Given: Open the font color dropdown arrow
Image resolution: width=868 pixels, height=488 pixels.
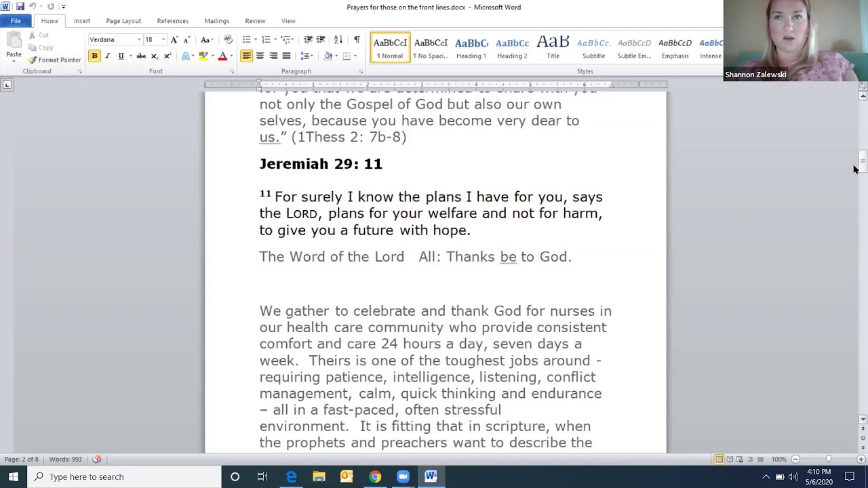Looking at the screenshot, I should pos(231,56).
